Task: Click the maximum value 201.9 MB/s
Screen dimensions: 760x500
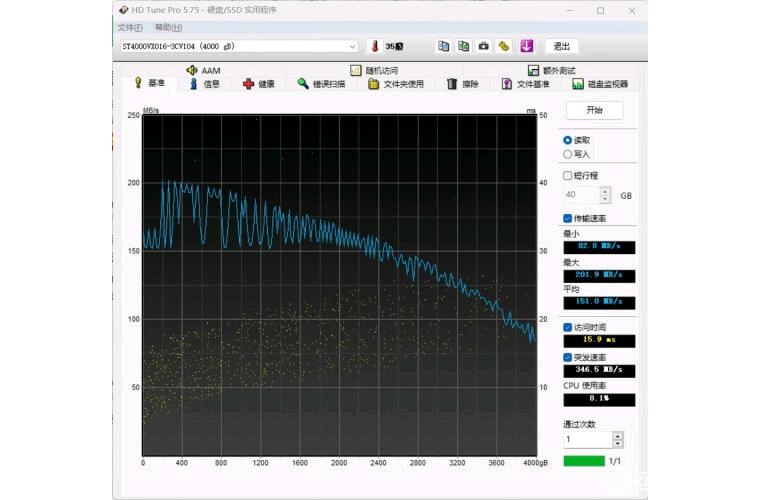Action: [x=599, y=275]
